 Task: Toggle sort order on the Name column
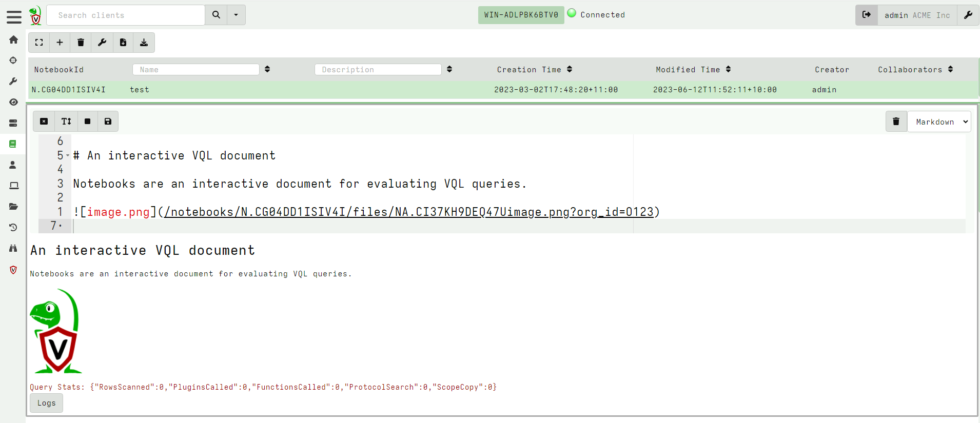pos(267,69)
